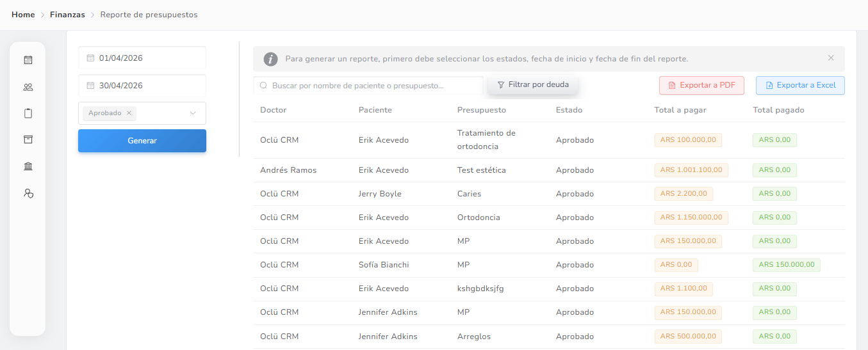
Task: Click Exportar a Excel button
Action: [x=800, y=85]
